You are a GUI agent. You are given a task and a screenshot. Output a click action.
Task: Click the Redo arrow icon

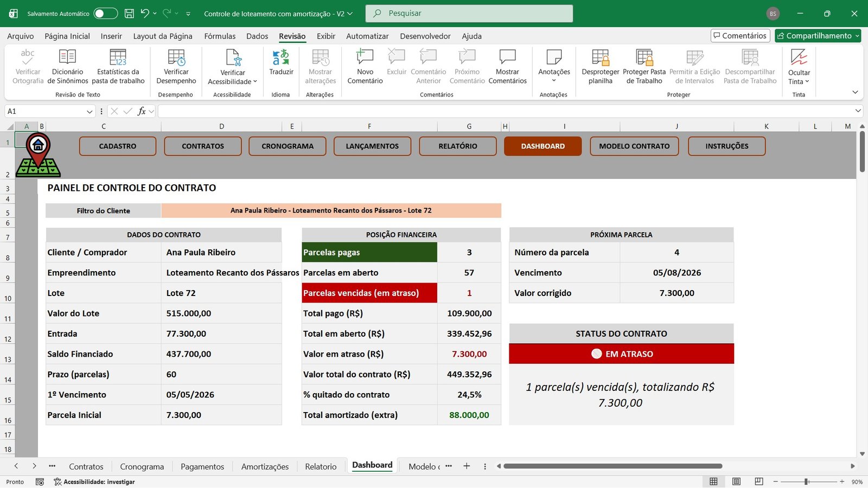coord(167,13)
